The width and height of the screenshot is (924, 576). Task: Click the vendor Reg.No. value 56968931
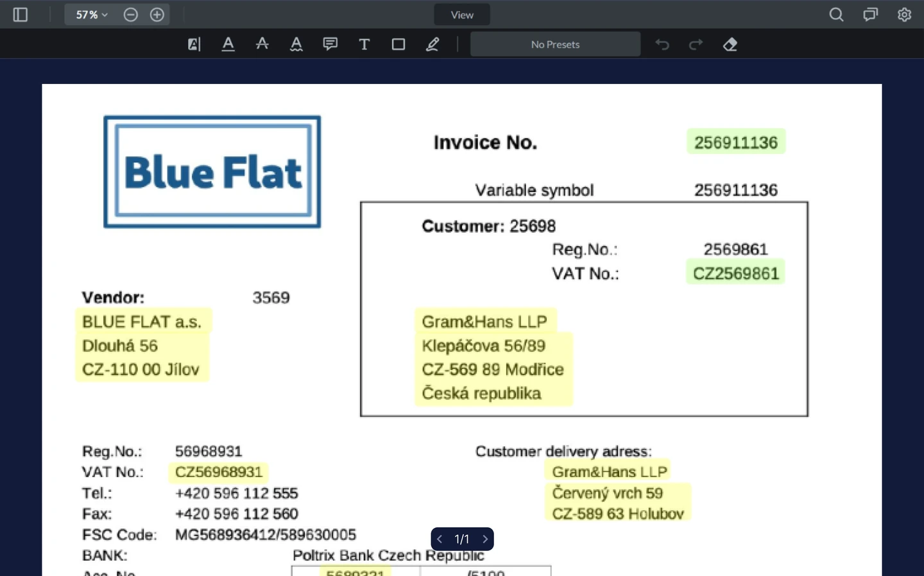coord(209,452)
